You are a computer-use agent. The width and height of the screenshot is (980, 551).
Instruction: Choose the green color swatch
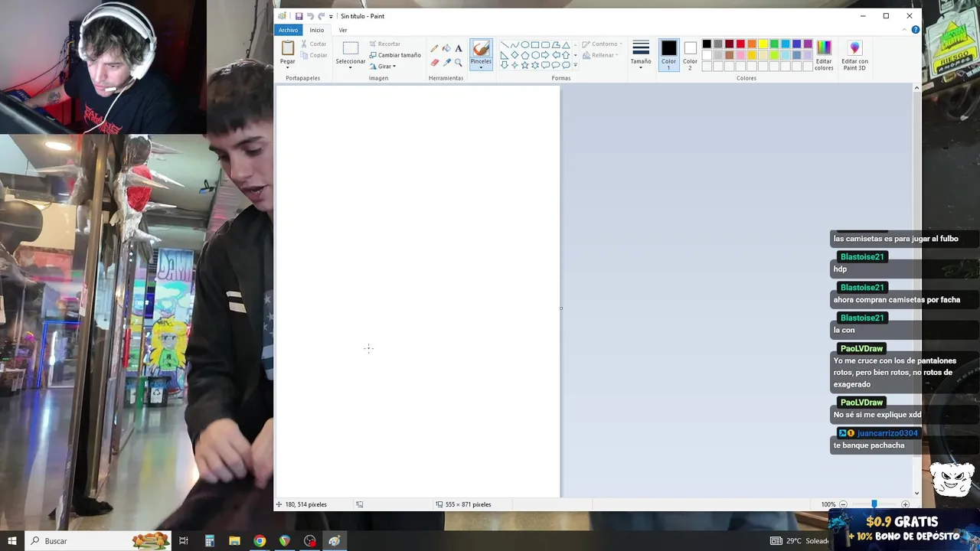click(774, 44)
